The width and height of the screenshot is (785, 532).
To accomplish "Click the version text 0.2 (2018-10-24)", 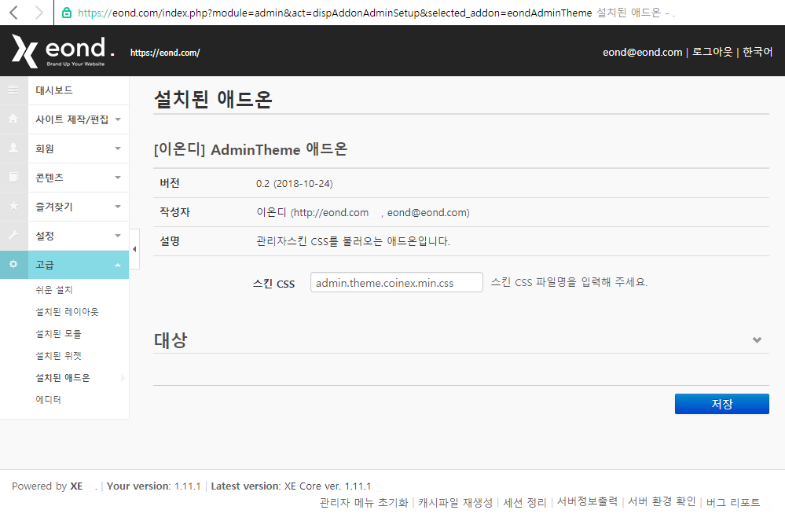I will click(x=295, y=184).
